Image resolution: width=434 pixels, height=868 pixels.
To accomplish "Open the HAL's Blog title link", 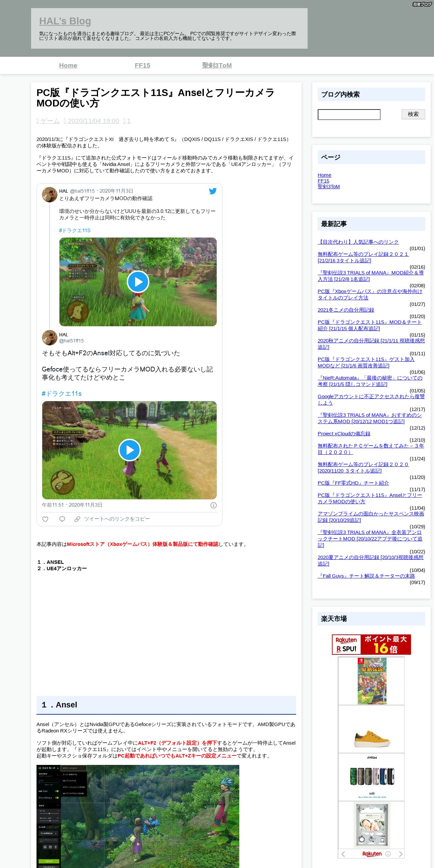I will [65, 21].
